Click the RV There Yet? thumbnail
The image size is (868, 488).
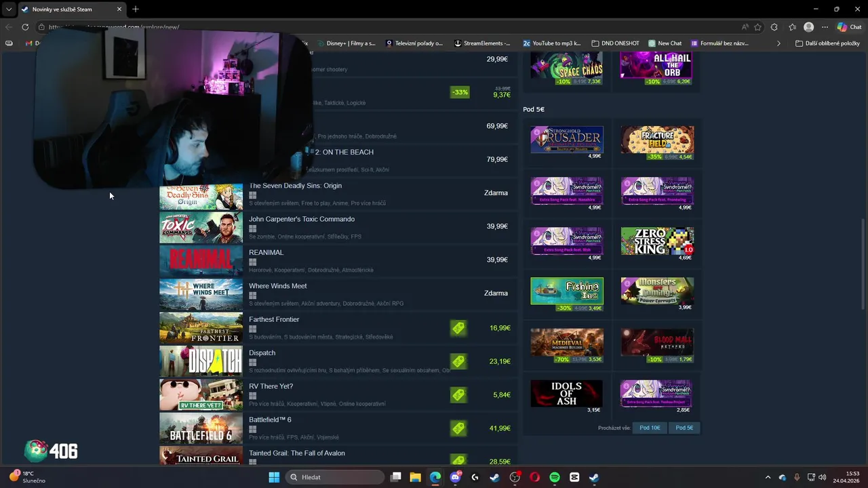click(x=201, y=394)
